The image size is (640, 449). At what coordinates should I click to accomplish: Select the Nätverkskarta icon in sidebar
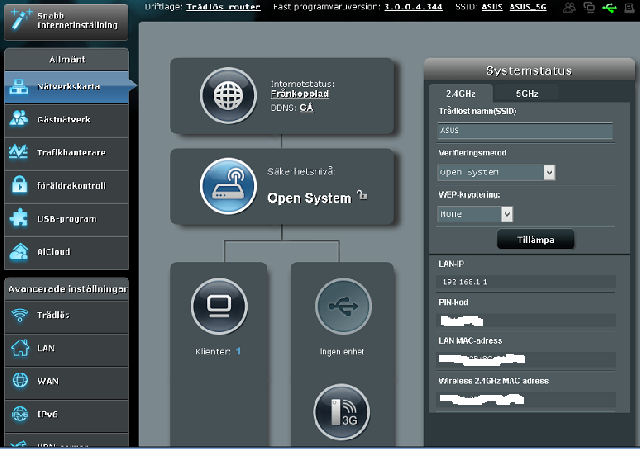pos(19,87)
